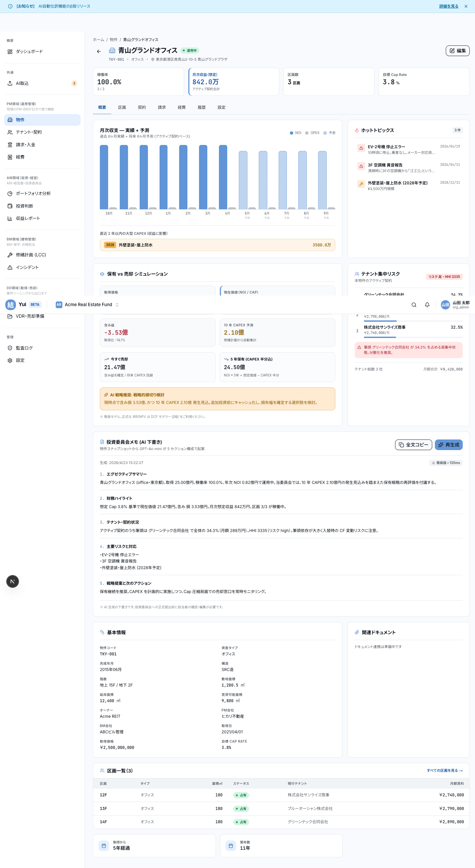Screen dimensions: 475x868
Task: Click the flame icon beside ホットトピックス
Action: (357, 130)
